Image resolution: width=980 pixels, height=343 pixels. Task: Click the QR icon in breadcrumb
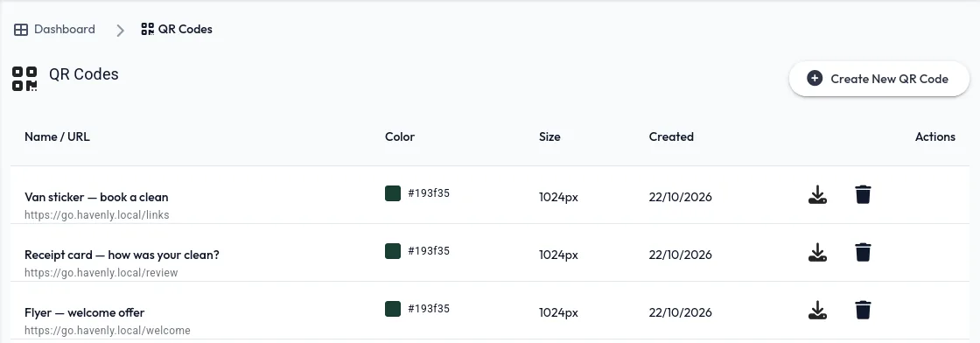(x=148, y=29)
